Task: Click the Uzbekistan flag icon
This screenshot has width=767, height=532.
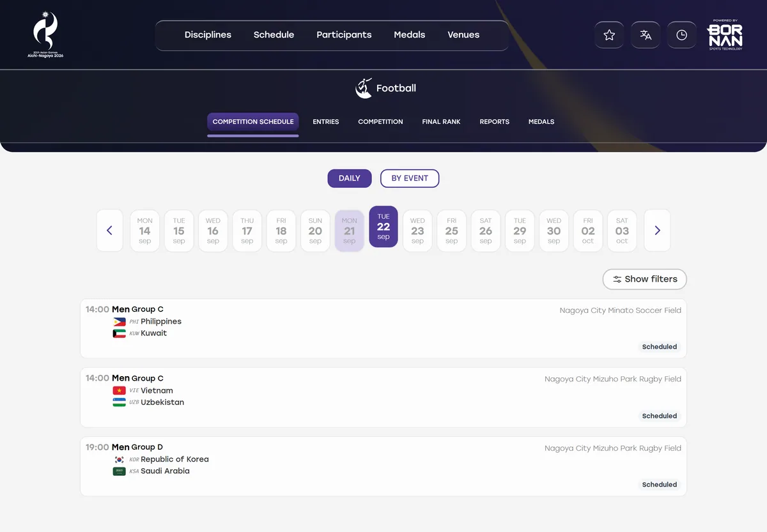Action: click(119, 402)
